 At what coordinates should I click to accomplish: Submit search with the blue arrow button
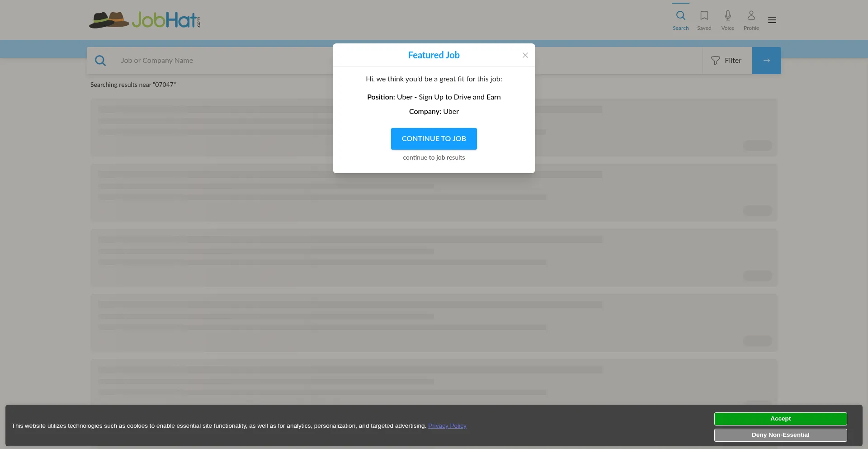tap(766, 61)
